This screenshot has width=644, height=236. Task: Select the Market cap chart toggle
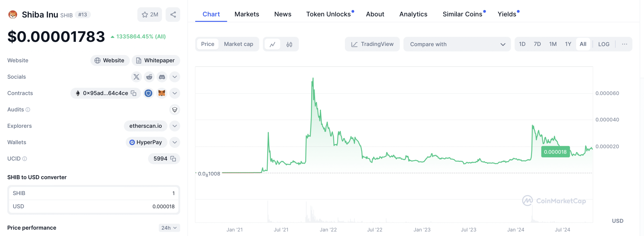tap(238, 44)
